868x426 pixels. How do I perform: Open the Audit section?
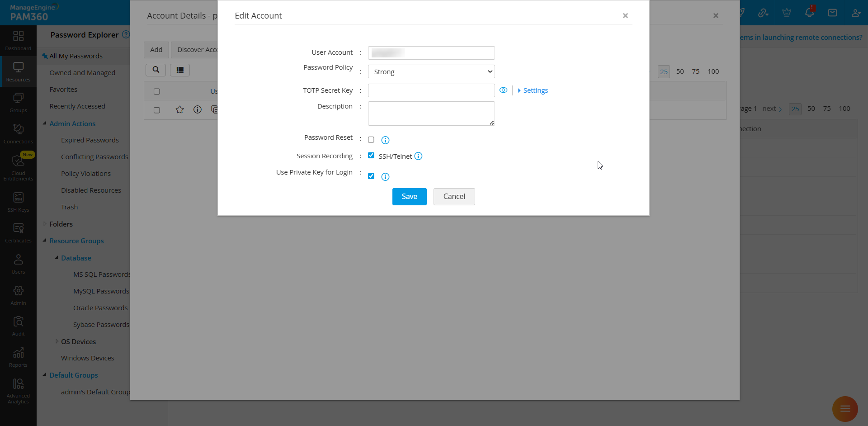(x=18, y=325)
